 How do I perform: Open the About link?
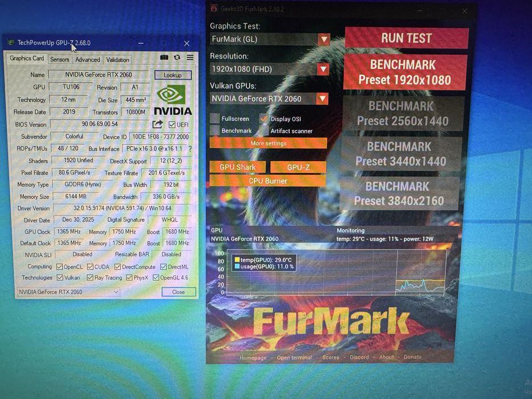point(387,357)
